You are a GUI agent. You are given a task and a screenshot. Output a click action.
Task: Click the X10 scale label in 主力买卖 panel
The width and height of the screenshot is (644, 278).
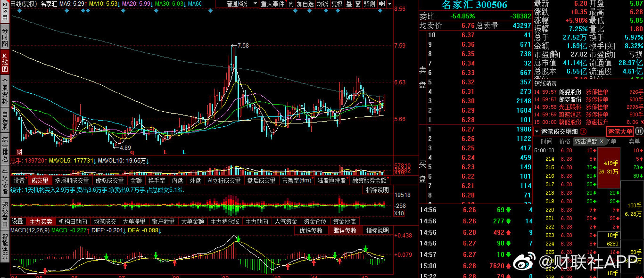click(x=399, y=213)
